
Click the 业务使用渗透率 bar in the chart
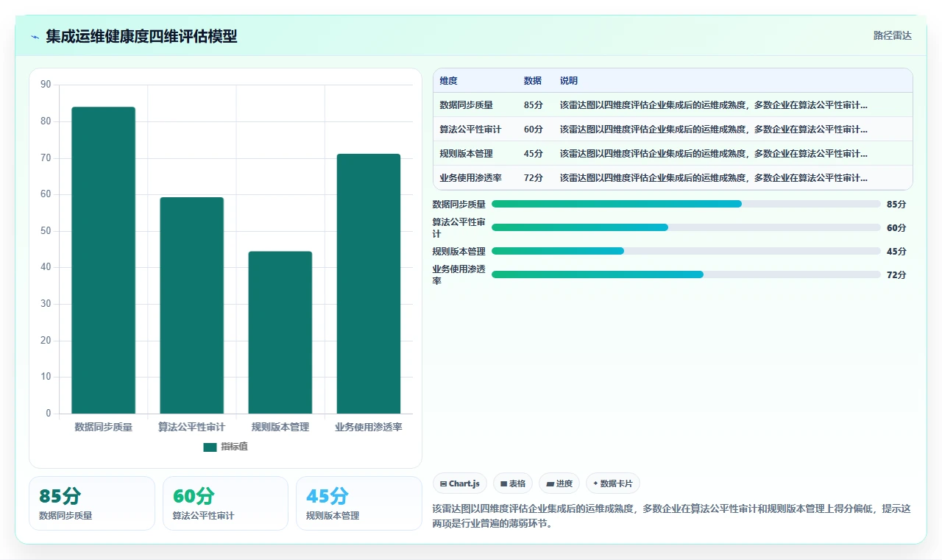pyautogui.click(x=368, y=283)
